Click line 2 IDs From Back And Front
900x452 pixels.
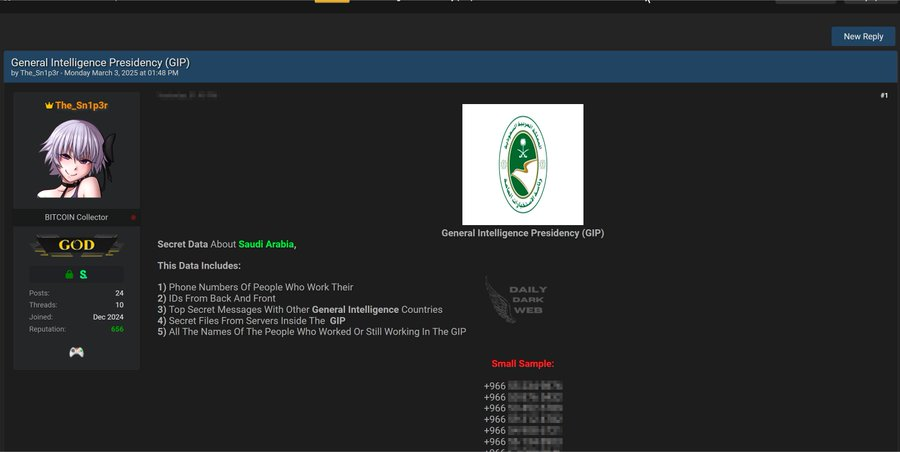[x=216, y=299]
